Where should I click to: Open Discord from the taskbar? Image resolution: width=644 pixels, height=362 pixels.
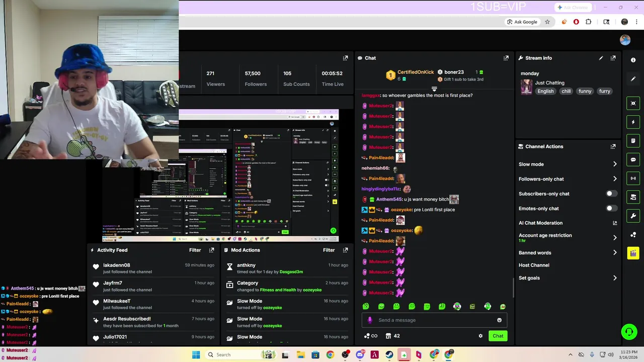(360, 355)
